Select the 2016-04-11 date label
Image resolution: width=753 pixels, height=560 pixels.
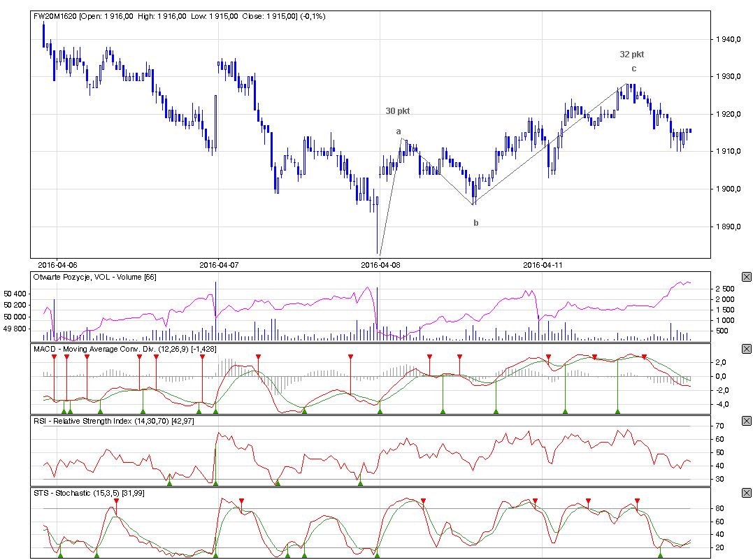543,264
